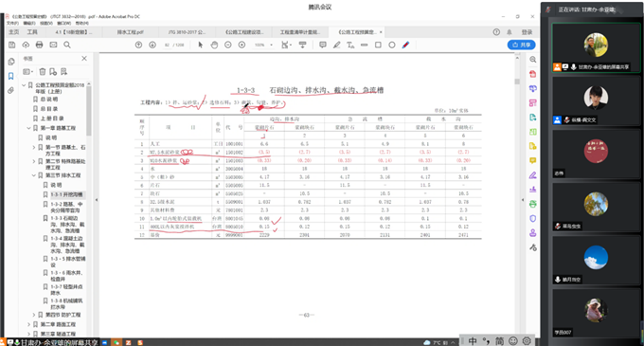Toggle the bookmarks panel sidebar icon
The width and height of the screenshot is (644, 346).
coord(11,76)
